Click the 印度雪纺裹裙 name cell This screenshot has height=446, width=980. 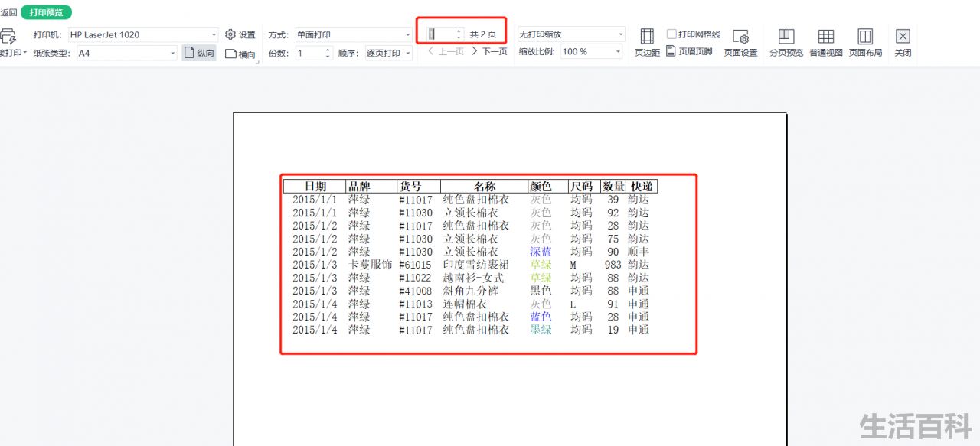[x=475, y=265]
